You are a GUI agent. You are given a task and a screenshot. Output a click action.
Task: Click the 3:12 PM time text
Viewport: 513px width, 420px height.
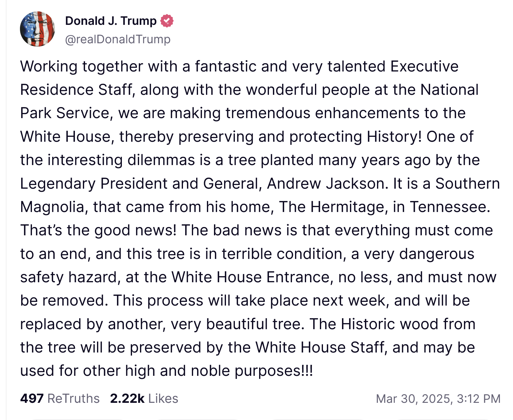click(x=479, y=399)
